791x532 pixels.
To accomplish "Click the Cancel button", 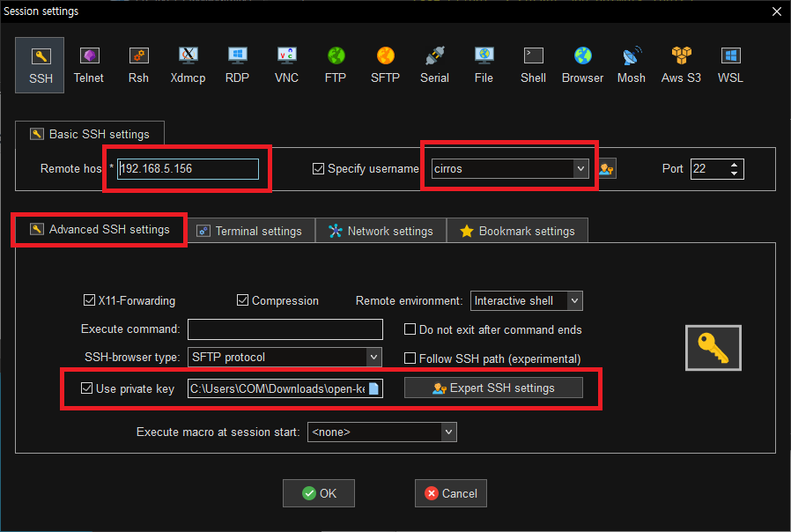I will 451,493.
